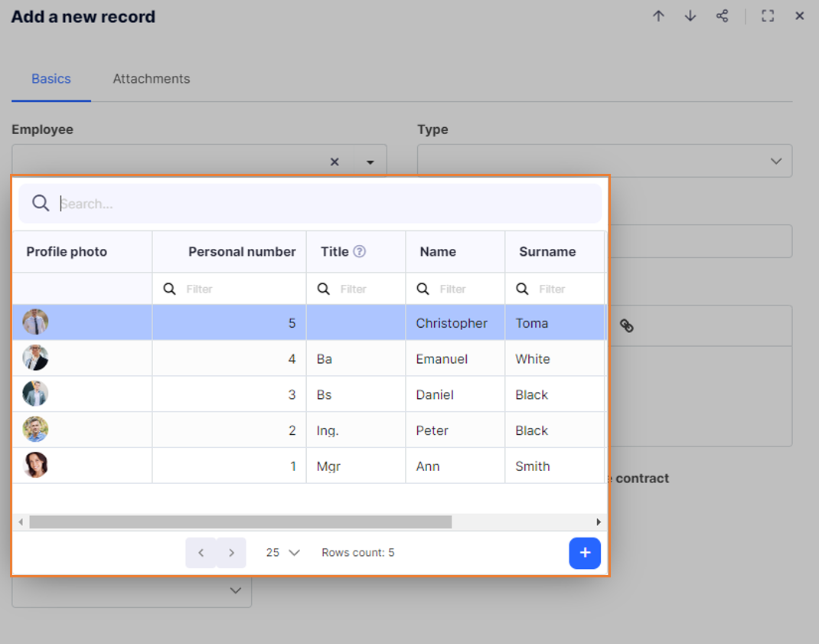Close the Add a new record dialog
819x644 pixels.
799,16
